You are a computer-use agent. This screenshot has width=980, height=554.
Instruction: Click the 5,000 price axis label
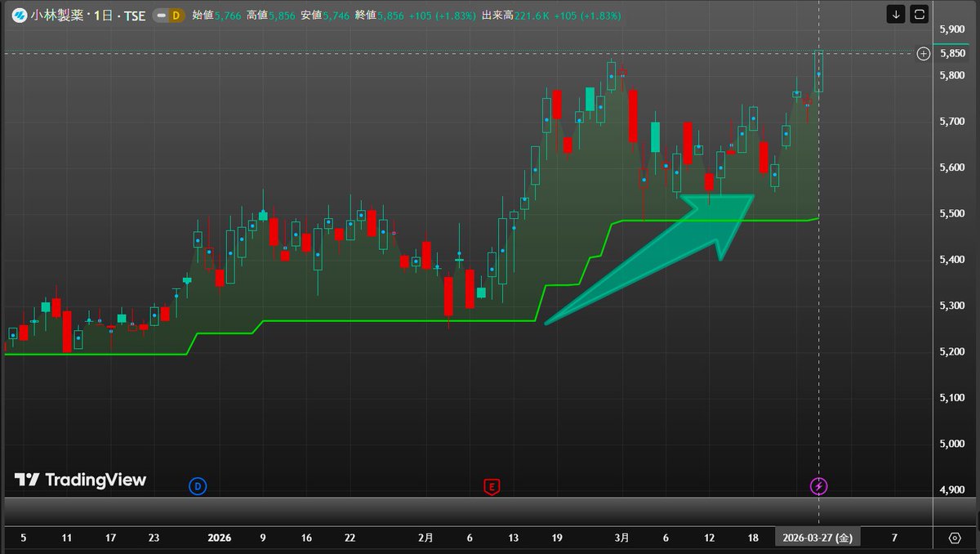954,445
